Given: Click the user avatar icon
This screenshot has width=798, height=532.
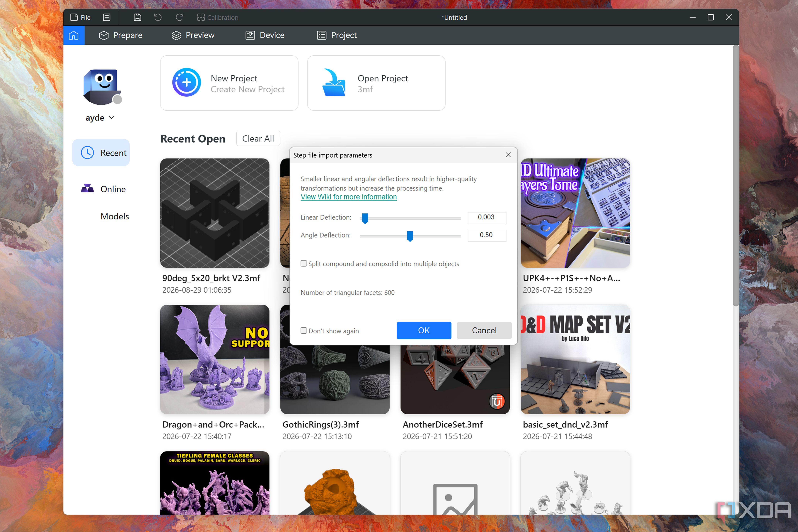Looking at the screenshot, I should pos(102,87).
